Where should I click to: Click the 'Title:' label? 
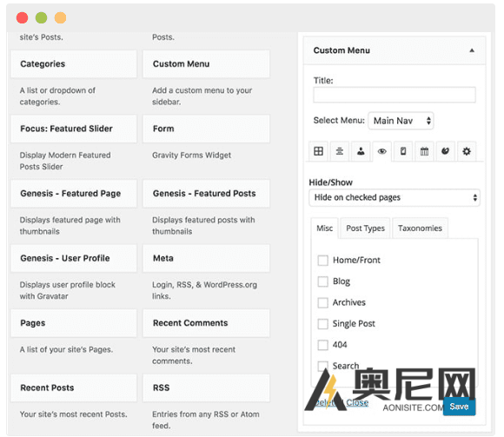(x=323, y=80)
